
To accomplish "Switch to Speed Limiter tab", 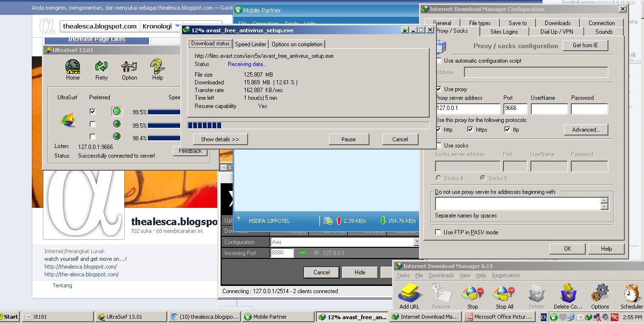I will pyautogui.click(x=250, y=44).
